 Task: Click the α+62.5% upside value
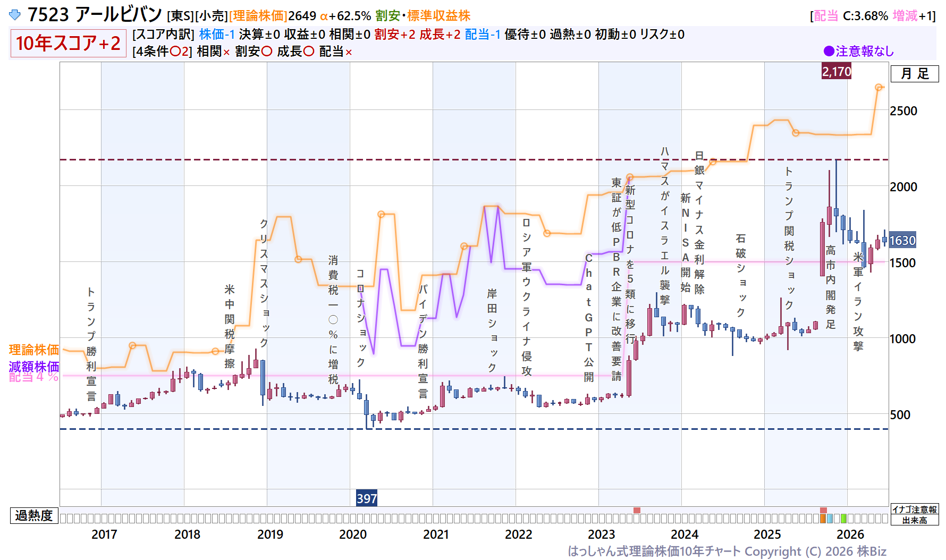click(345, 16)
